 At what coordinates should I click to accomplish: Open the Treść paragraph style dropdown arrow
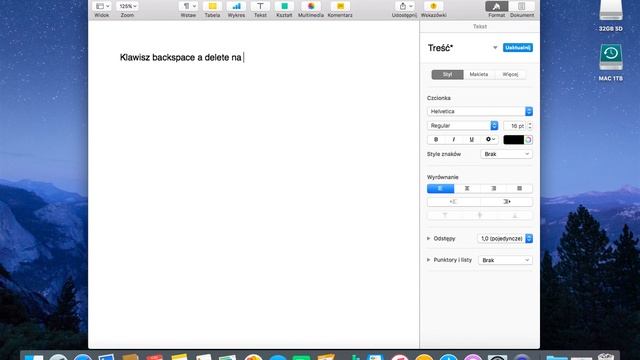pos(495,48)
